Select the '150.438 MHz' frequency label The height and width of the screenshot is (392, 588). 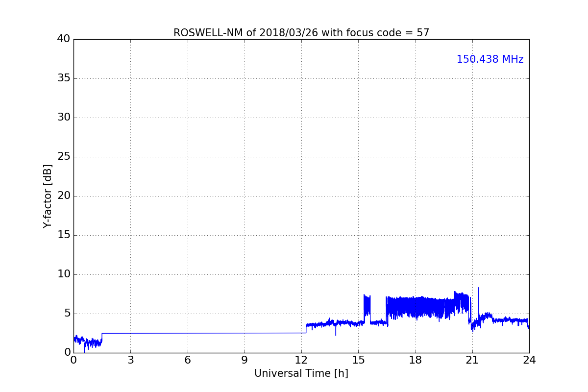pyautogui.click(x=490, y=59)
